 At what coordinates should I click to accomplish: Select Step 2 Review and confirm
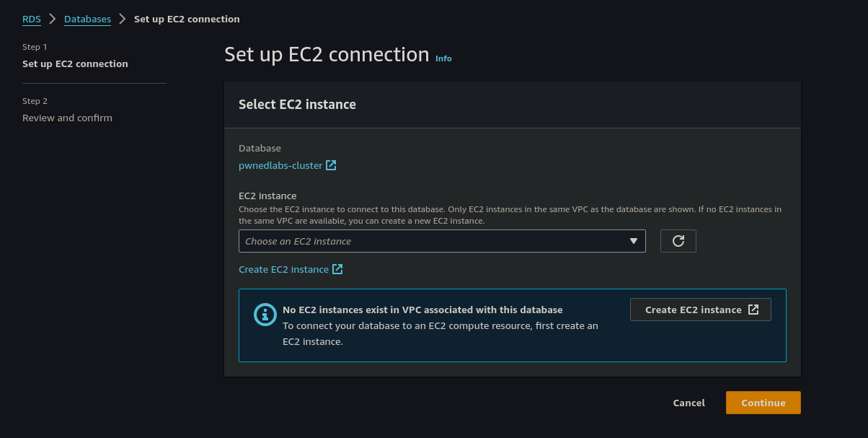[x=67, y=118]
